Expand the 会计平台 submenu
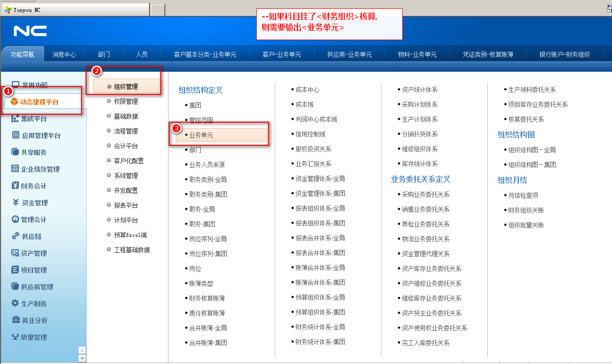The image size is (612, 364). [126, 146]
